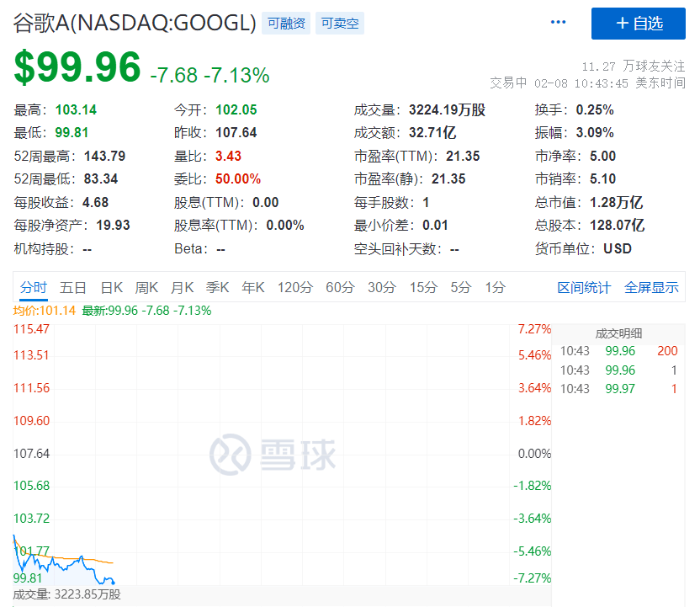The image size is (700, 607).
Task: Open the 周K chart tab
Action: [x=147, y=287]
